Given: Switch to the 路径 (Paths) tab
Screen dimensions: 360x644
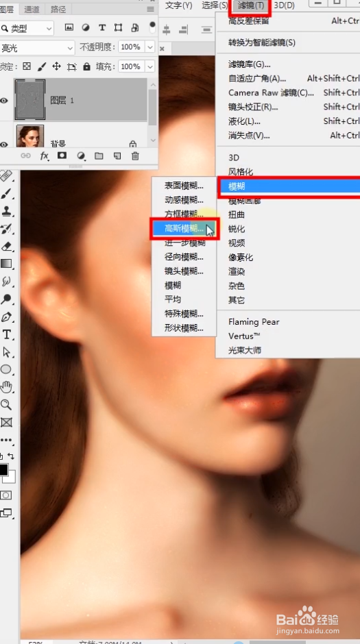Looking at the screenshot, I should pyautogui.click(x=58, y=9).
